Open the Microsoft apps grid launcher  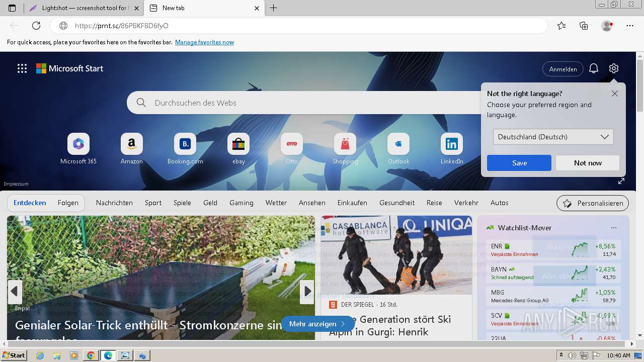22,68
